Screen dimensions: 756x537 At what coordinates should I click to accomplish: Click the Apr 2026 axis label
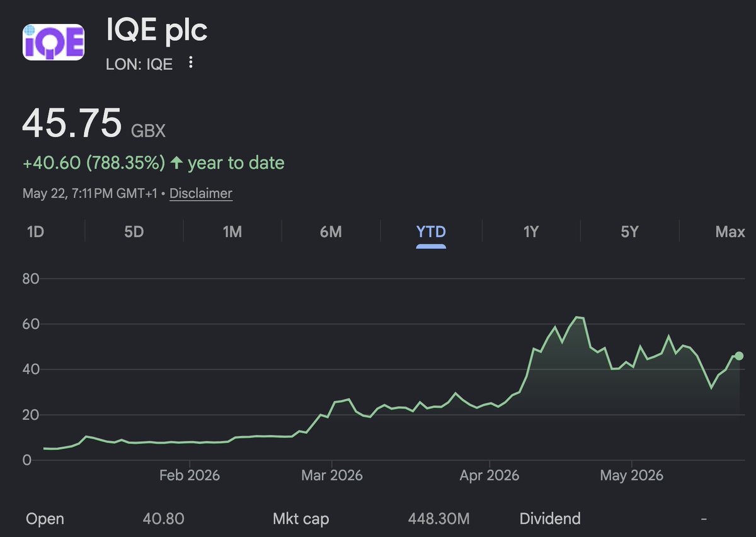point(490,475)
